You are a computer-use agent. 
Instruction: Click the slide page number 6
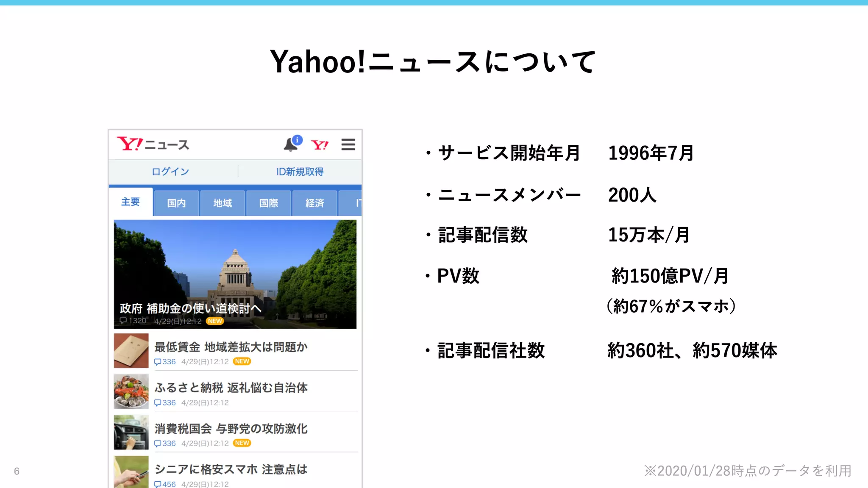click(17, 471)
